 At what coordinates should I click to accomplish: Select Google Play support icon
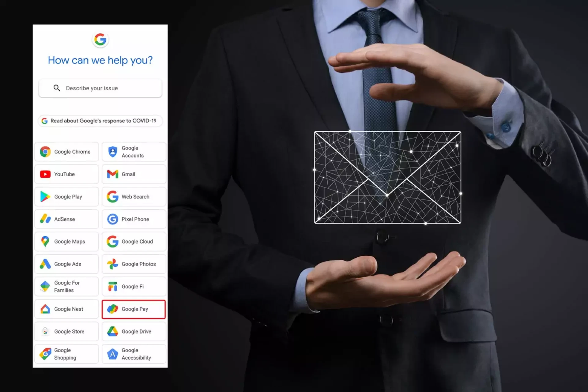[46, 196]
